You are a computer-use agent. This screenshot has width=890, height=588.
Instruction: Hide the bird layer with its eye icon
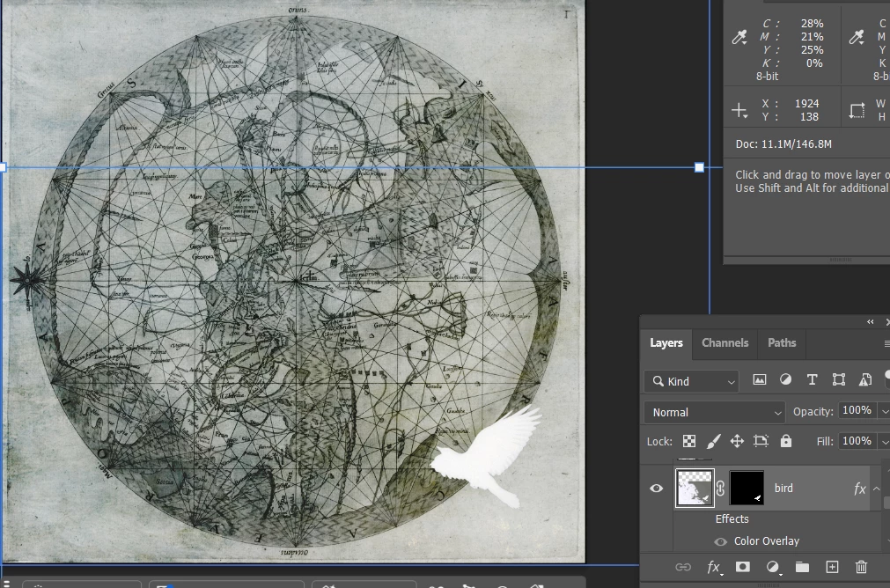656,489
